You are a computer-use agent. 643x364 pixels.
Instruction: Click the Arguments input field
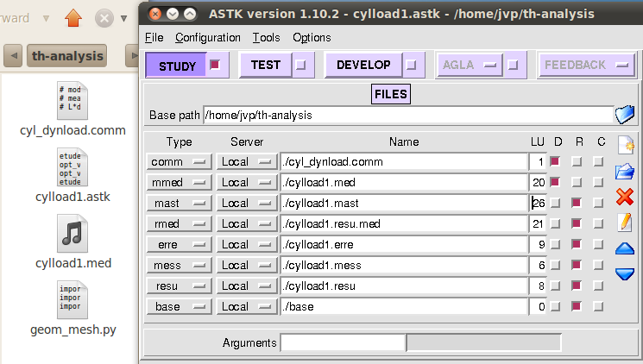(x=344, y=342)
